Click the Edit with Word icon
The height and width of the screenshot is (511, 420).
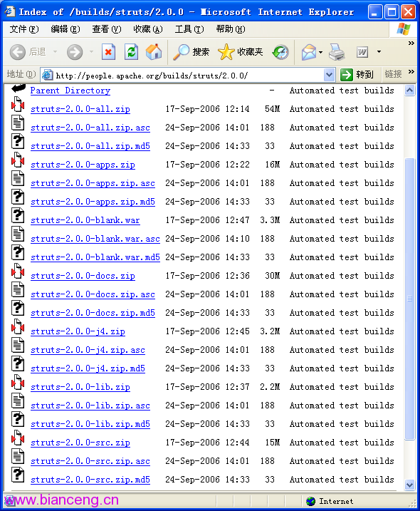tap(362, 52)
